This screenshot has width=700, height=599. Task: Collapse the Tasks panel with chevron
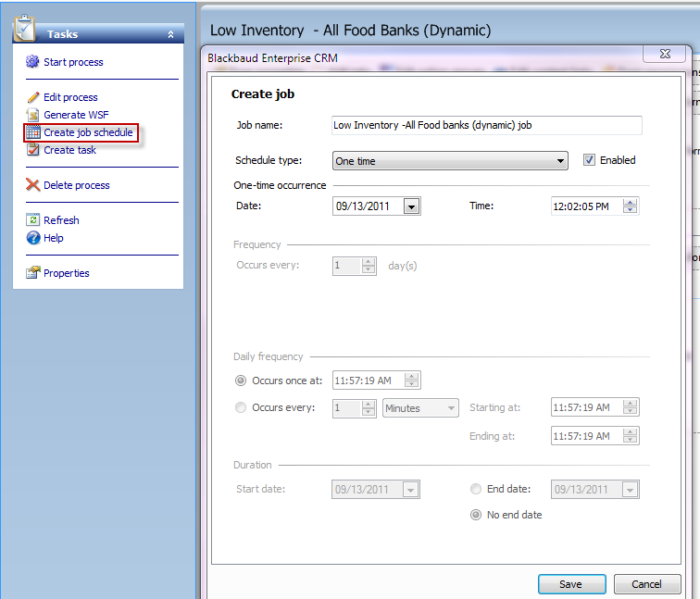coord(170,34)
